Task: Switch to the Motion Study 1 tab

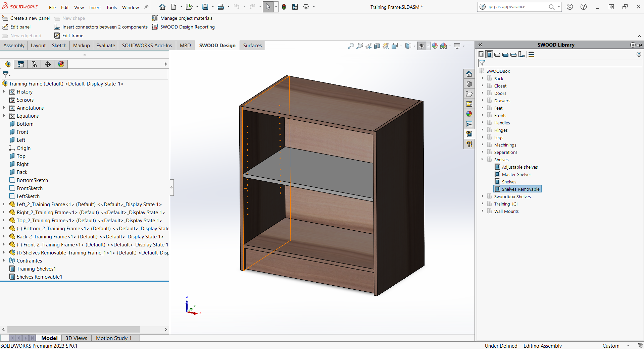Action: click(114, 338)
